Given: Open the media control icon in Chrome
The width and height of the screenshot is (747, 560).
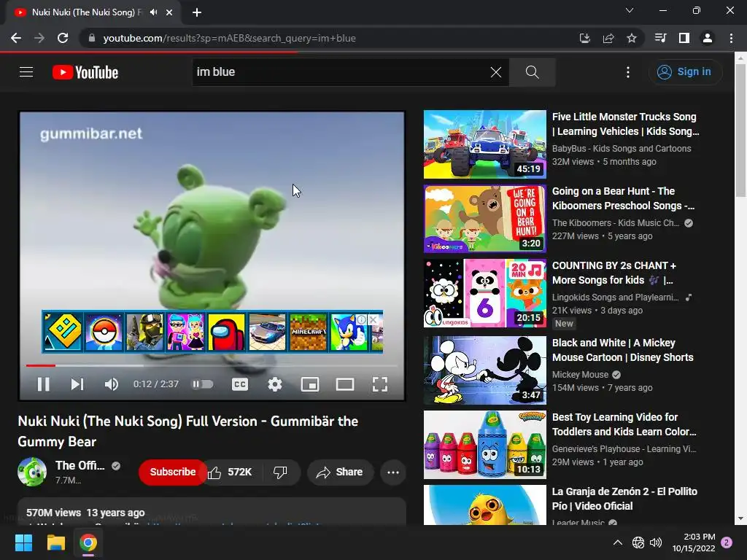Looking at the screenshot, I should [x=660, y=38].
